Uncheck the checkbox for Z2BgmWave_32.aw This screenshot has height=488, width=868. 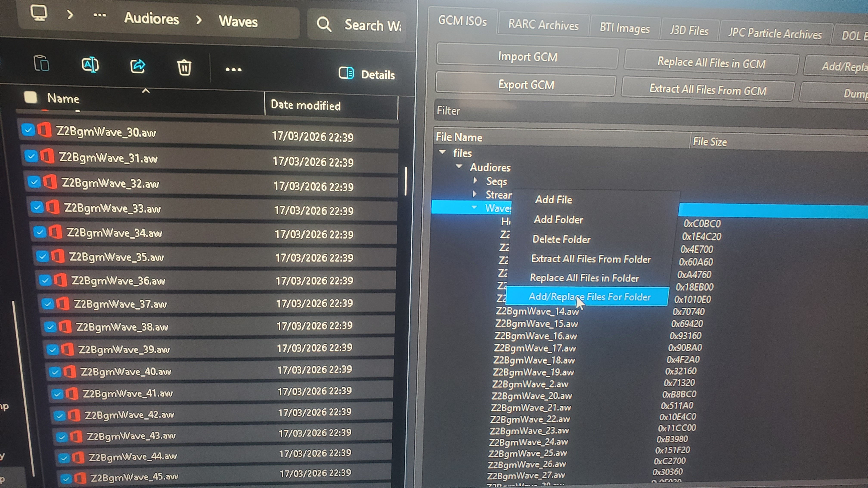34,182
